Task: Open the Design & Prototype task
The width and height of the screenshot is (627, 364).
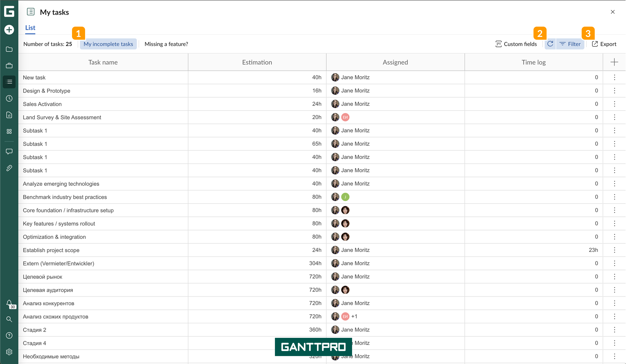Action: point(47,91)
